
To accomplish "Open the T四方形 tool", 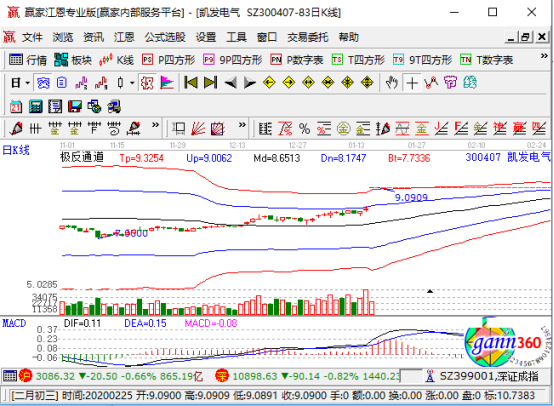I will point(358,60).
